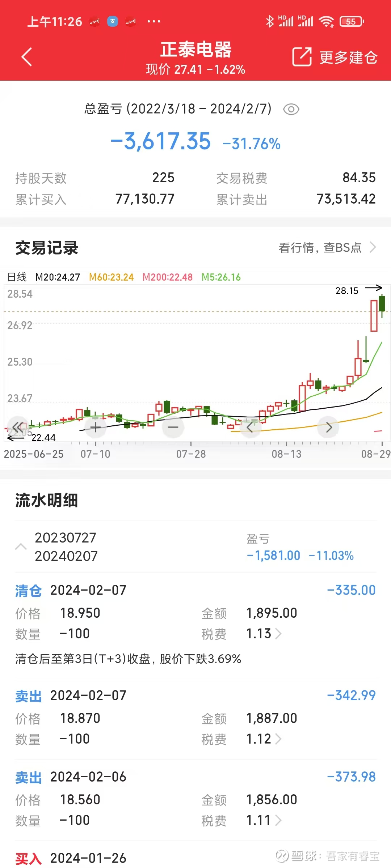
Task: Tap 持股天数 value 225
Action: pyautogui.click(x=163, y=178)
